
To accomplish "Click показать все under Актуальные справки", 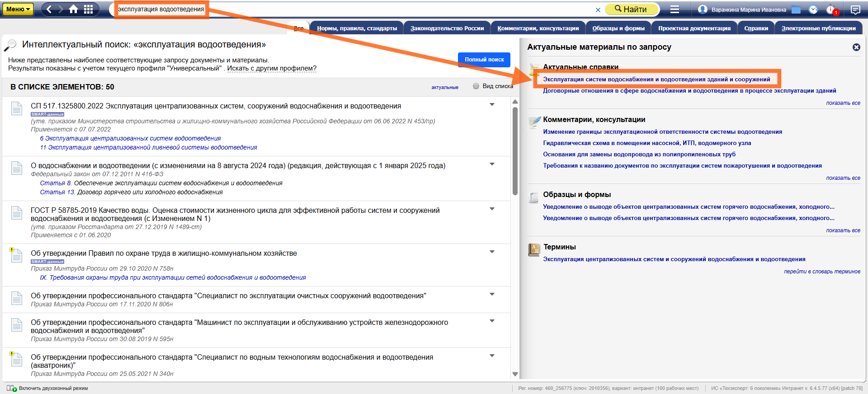I will tap(843, 103).
